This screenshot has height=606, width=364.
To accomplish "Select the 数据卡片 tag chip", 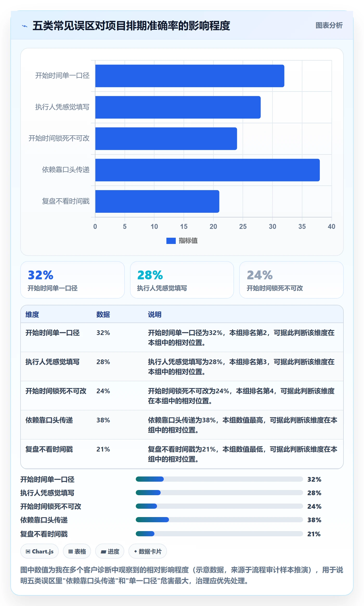I will click(x=148, y=551).
